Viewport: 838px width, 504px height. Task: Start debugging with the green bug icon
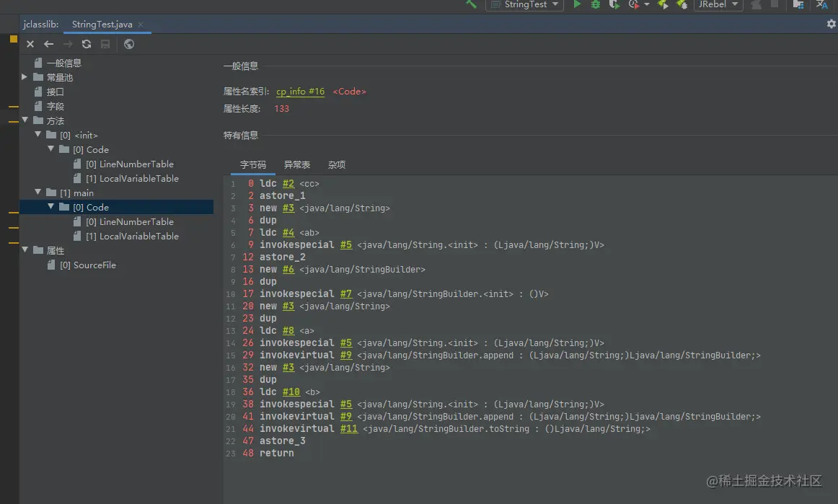click(x=596, y=4)
